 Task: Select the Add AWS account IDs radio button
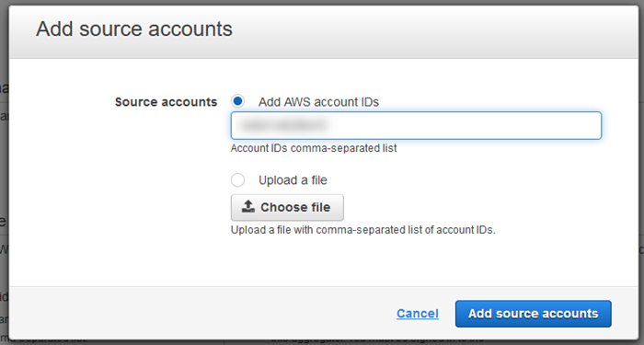[237, 101]
